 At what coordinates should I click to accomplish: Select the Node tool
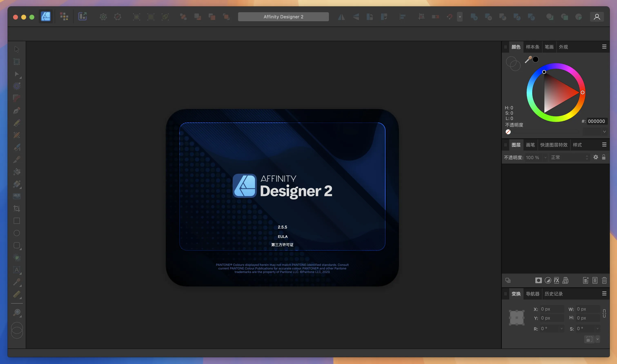17,74
